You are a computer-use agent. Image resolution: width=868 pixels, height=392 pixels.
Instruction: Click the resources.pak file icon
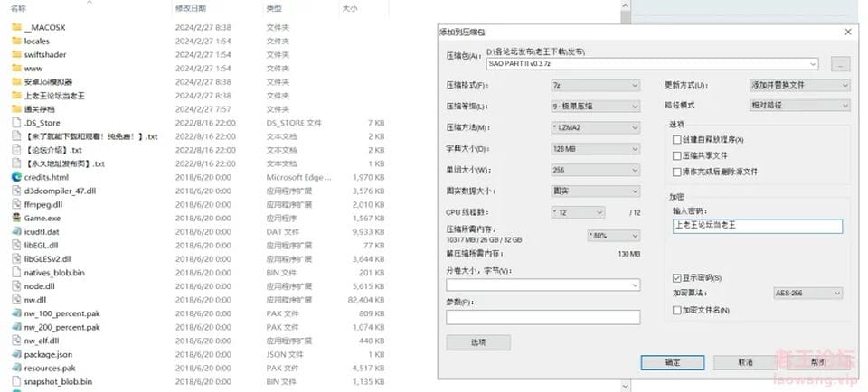[x=16, y=368]
